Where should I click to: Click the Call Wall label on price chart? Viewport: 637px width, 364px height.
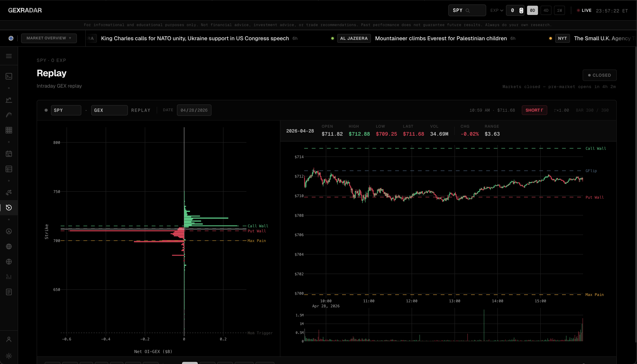pos(596,149)
